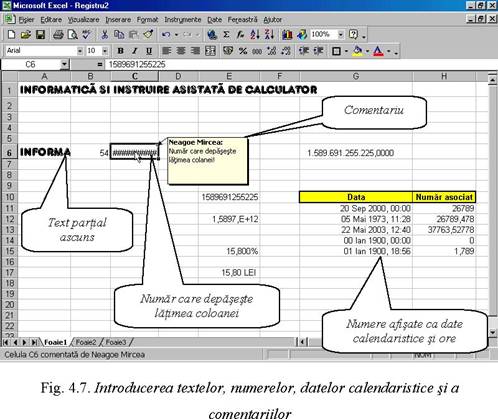Select column header G

click(356, 76)
